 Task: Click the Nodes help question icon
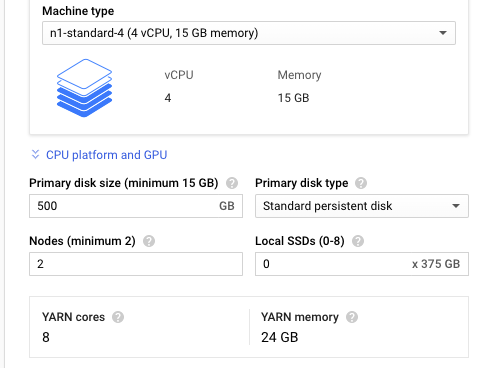[149, 241]
